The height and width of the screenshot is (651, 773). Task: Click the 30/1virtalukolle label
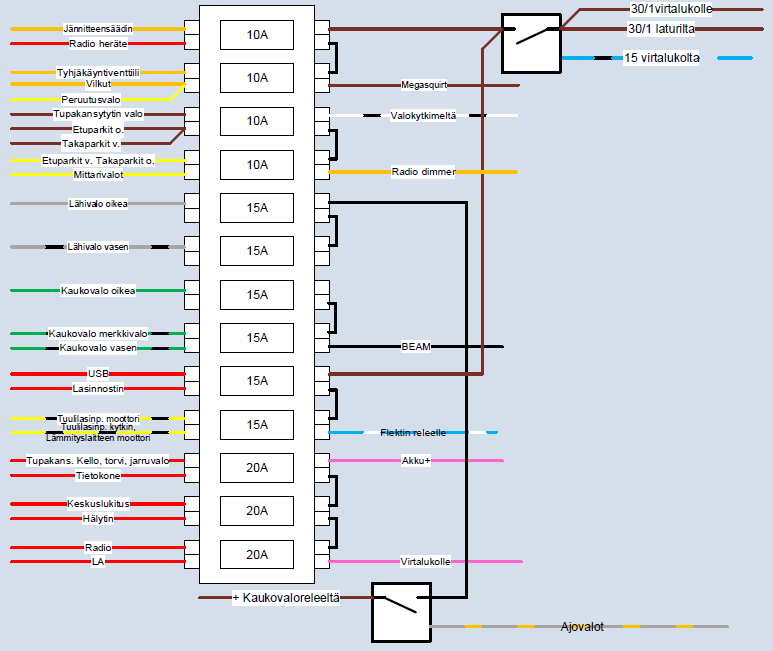671,8
